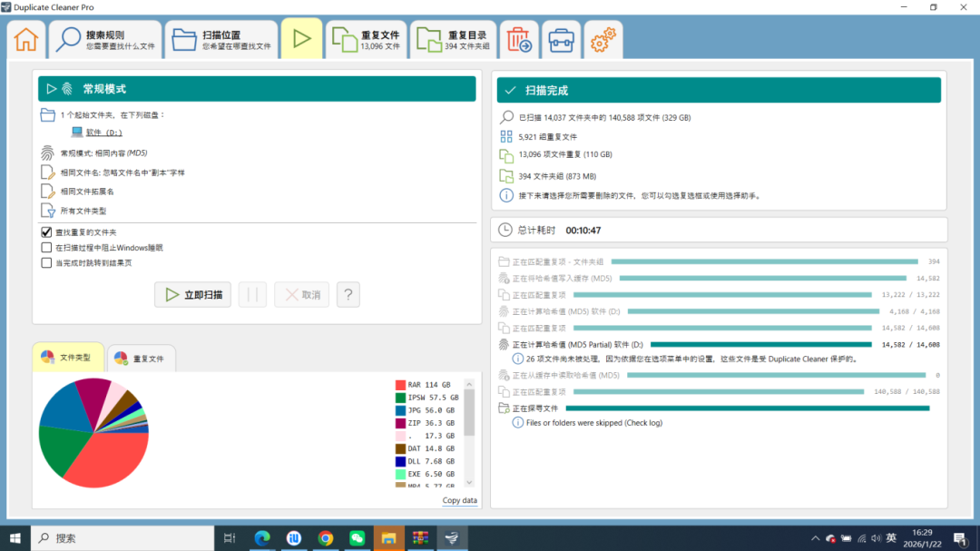980x551 pixels.
Task: Click the legend scrollbar down arrow
Action: click(x=469, y=483)
